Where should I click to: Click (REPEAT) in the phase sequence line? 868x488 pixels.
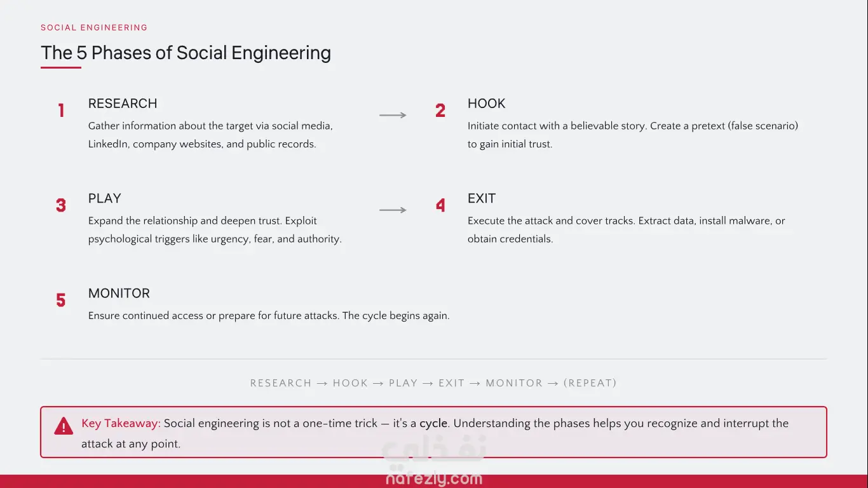tap(590, 383)
